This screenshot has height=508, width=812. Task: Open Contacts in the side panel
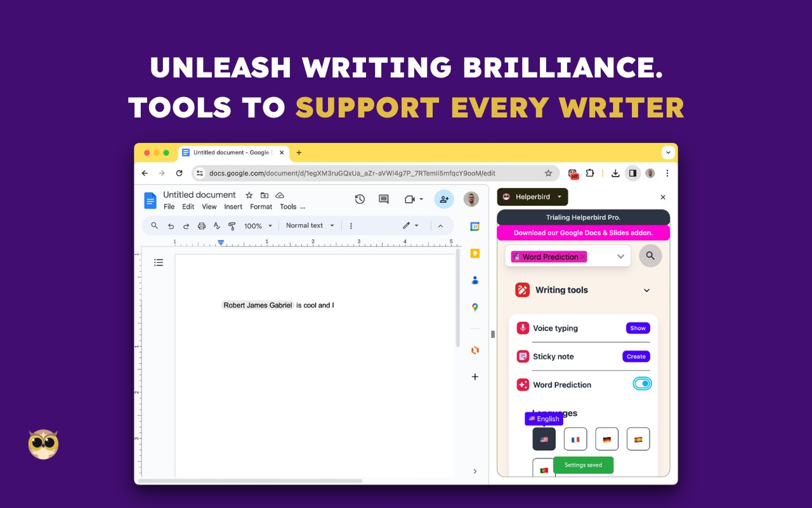click(x=475, y=280)
